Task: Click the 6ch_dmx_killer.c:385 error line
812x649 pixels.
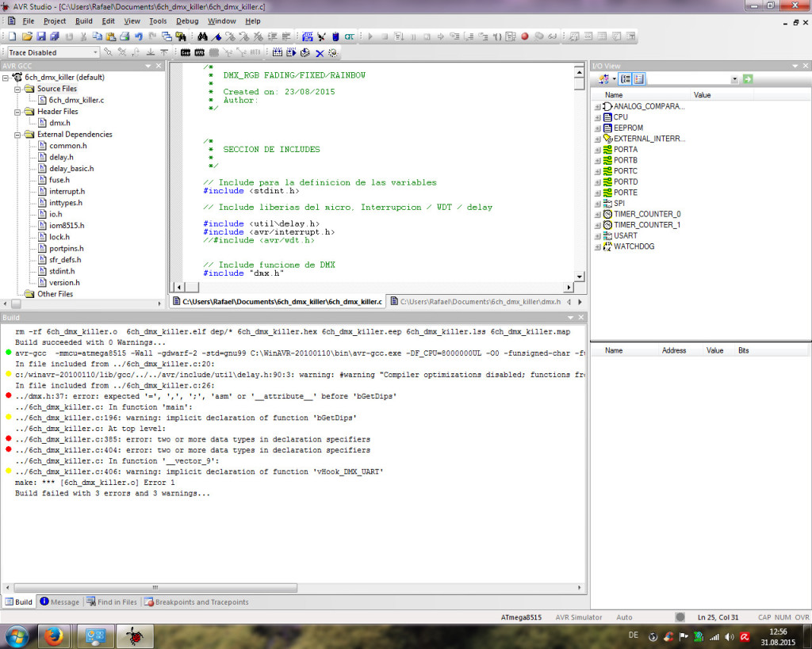Action: pyautogui.click(x=192, y=439)
